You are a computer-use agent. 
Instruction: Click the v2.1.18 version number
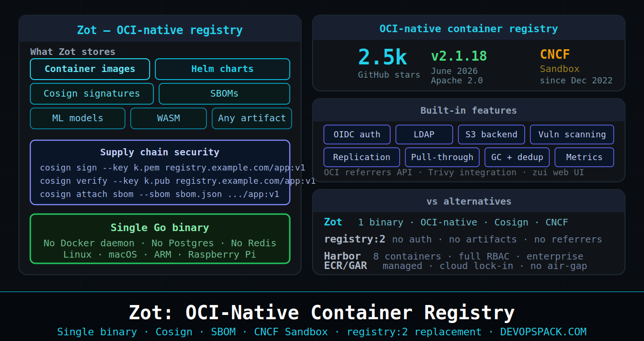pyautogui.click(x=459, y=56)
